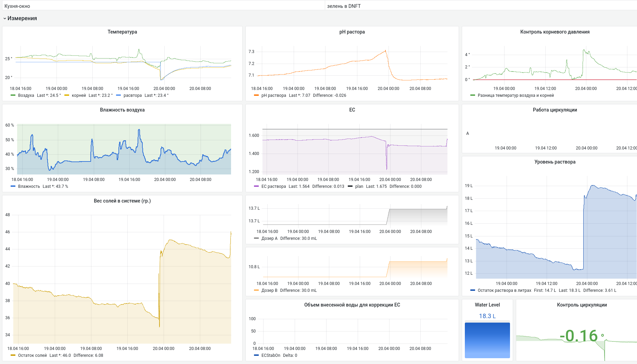
Task: Open the Влажность воздуха panel title menu
Action: (122, 110)
